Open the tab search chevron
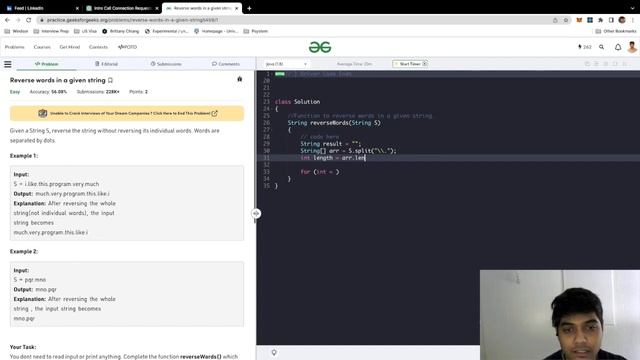640x360 pixels. 632,8
